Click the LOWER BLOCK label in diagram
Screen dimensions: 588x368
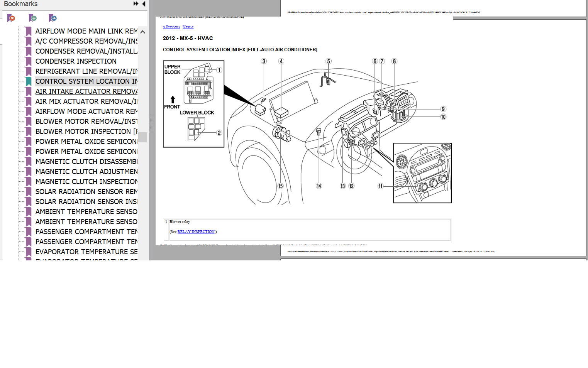(x=197, y=113)
